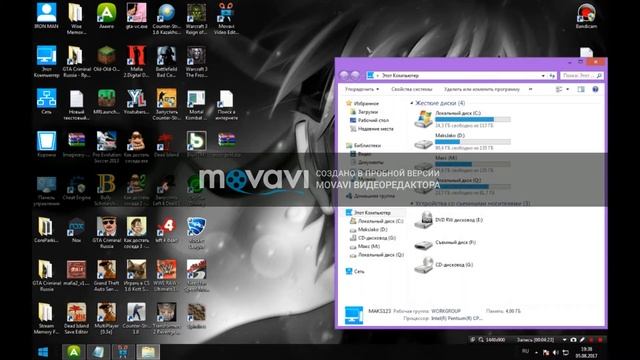Refresh the Explorer address bar
Screen dimensions: 640x360
[552, 76]
